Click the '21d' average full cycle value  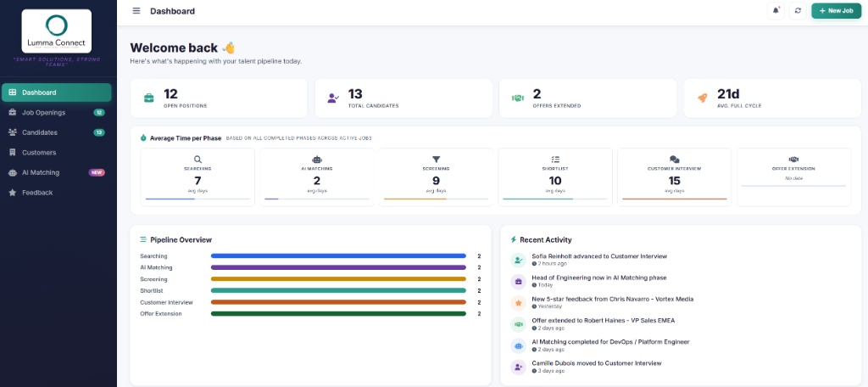[x=728, y=93]
